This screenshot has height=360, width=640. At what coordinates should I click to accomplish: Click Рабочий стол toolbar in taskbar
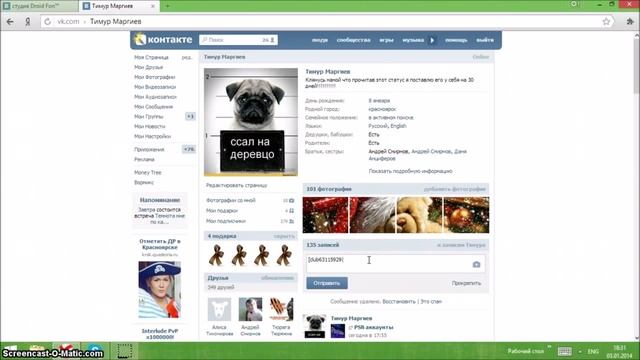point(526,351)
